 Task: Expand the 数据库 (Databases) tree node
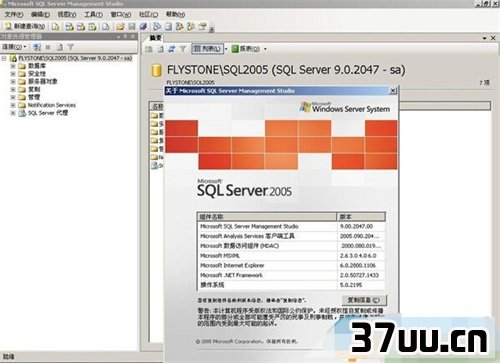[13, 66]
